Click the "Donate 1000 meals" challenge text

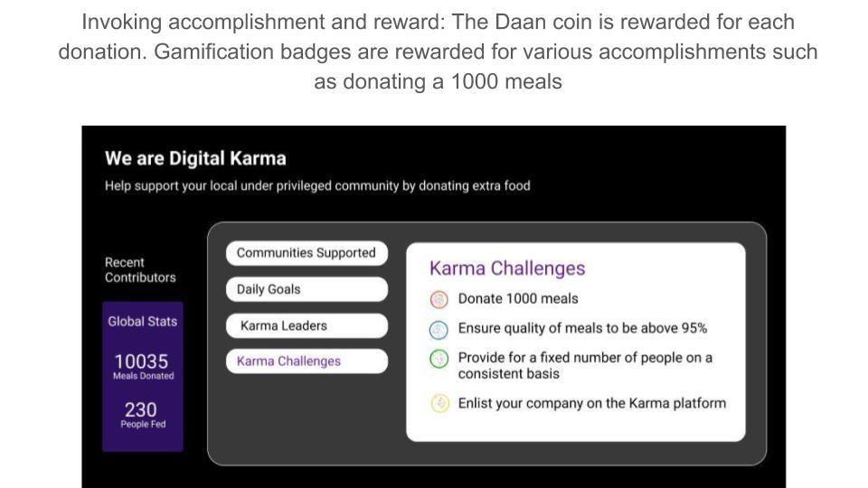coord(518,299)
